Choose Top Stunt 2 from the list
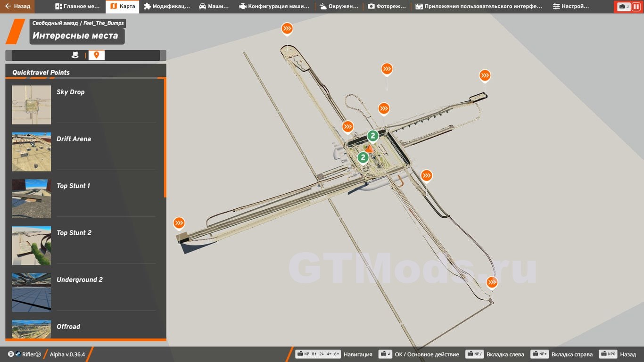 [74, 233]
